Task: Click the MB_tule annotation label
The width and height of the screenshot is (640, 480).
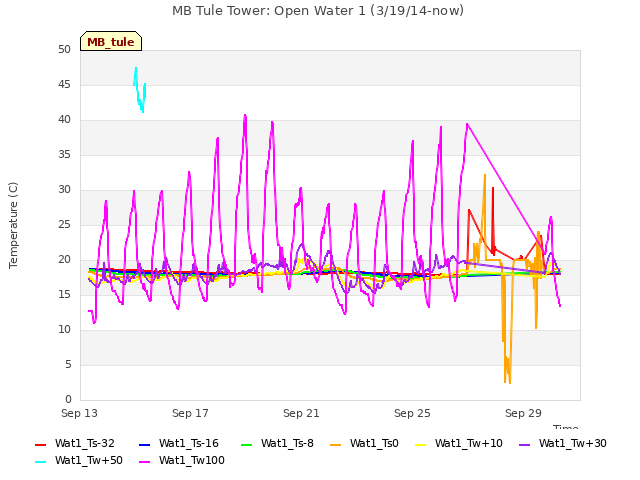Action: [111, 42]
